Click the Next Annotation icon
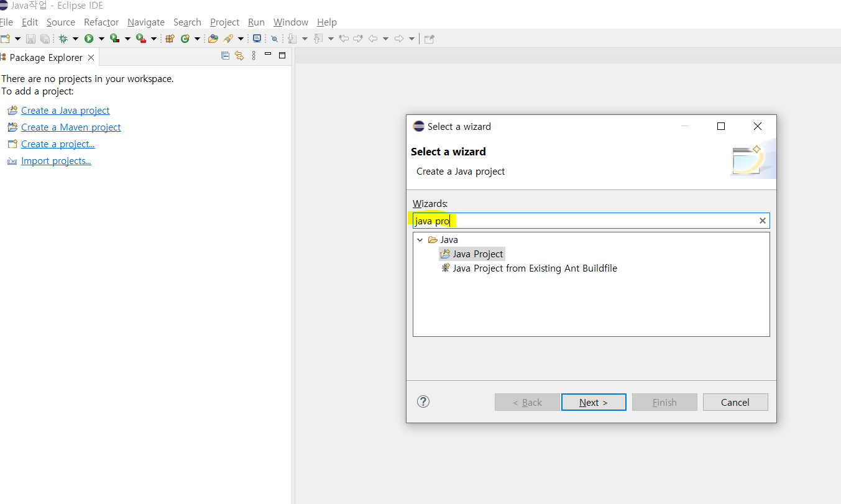This screenshot has height=504, width=841. (292, 39)
